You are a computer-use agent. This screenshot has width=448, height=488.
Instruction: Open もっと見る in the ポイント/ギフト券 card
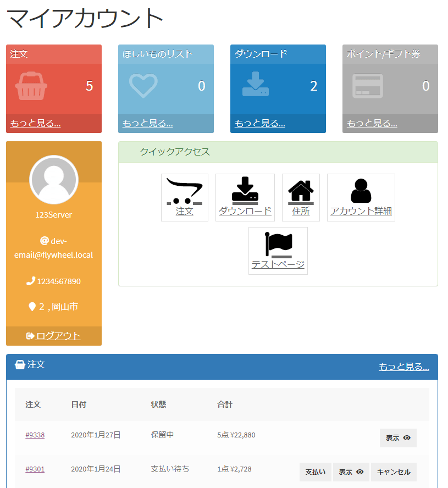372,123
